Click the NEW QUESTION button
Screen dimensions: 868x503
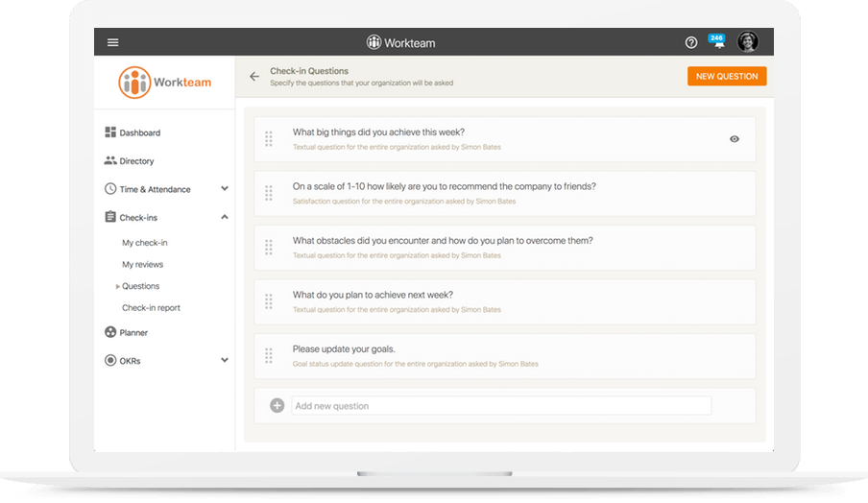point(727,77)
